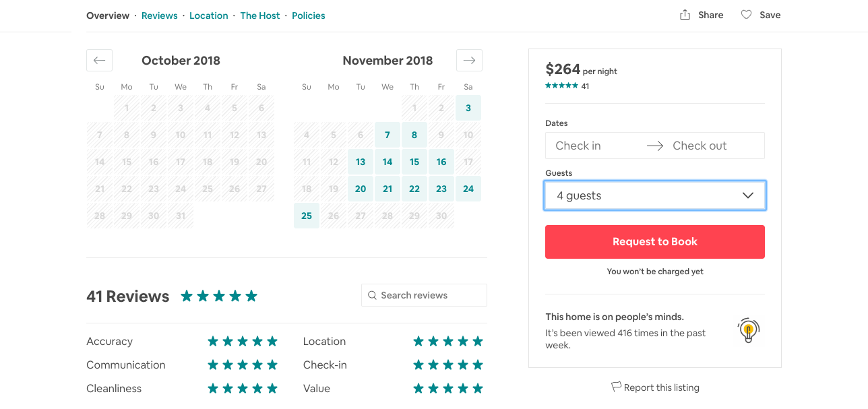Save this listing with the heart icon
Image resolution: width=868 pixels, height=409 pixels.
point(745,14)
